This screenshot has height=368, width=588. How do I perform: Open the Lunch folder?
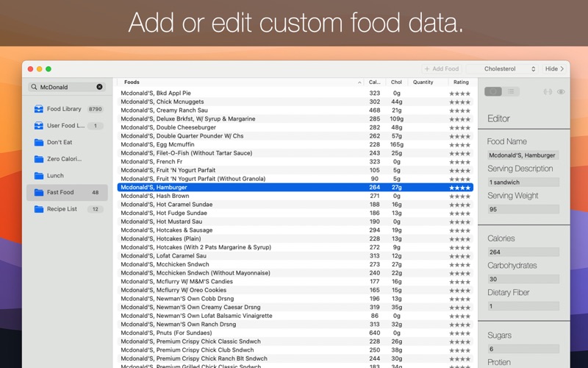click(x=67, y=175)
